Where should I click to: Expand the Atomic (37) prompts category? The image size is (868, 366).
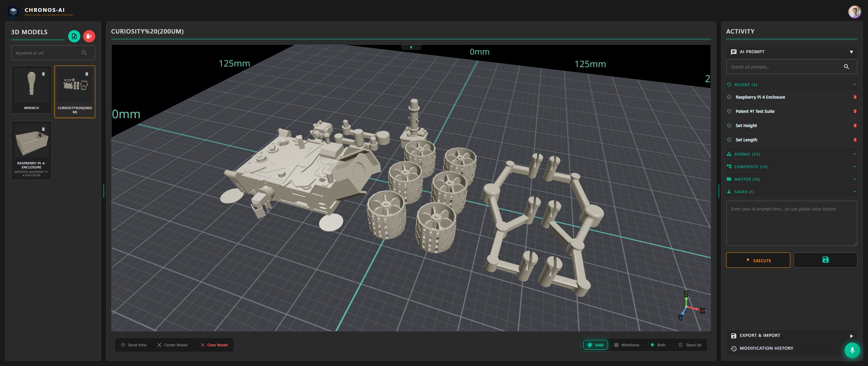click(x=854, y=154)
